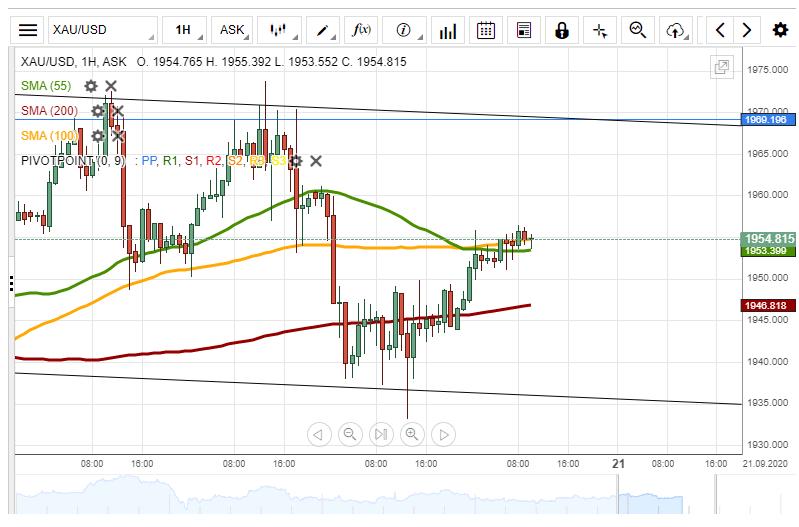This screenshot has height=527, width=799.
Task: Open chart settings gear icon
Action: coord(780,30)
